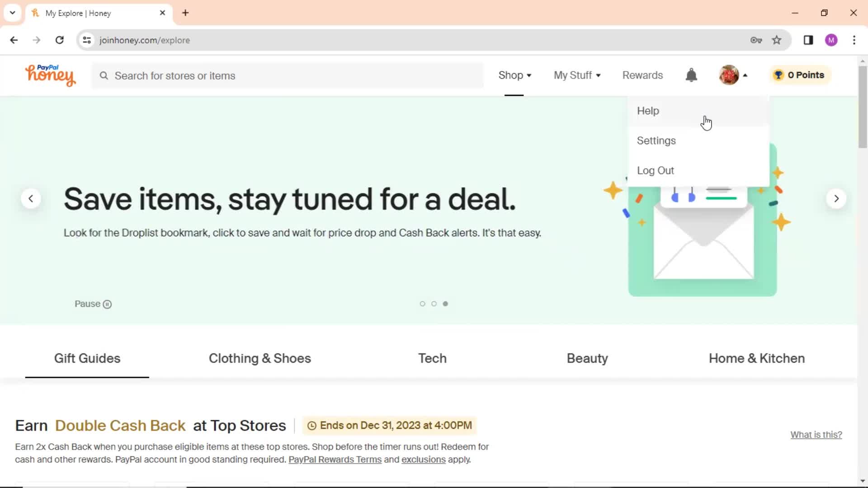Open the exclusions link
This screenshot has height=488, width=868.
pos(424,460)
